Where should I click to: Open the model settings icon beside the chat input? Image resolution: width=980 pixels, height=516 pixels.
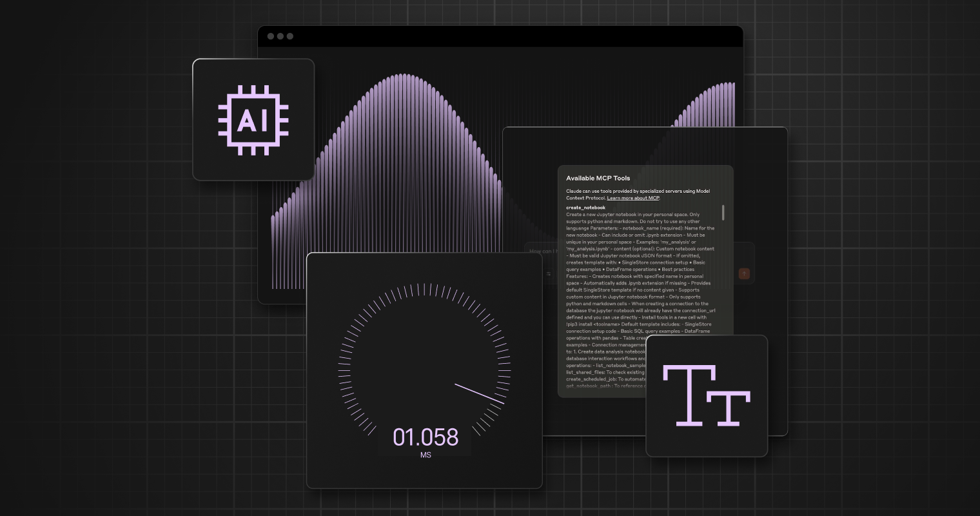tap(548, 273)
